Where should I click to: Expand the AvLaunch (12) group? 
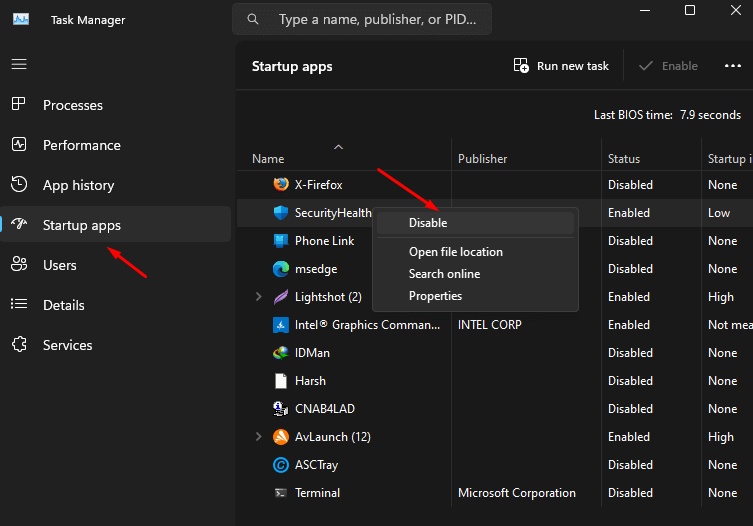[259, 437]
